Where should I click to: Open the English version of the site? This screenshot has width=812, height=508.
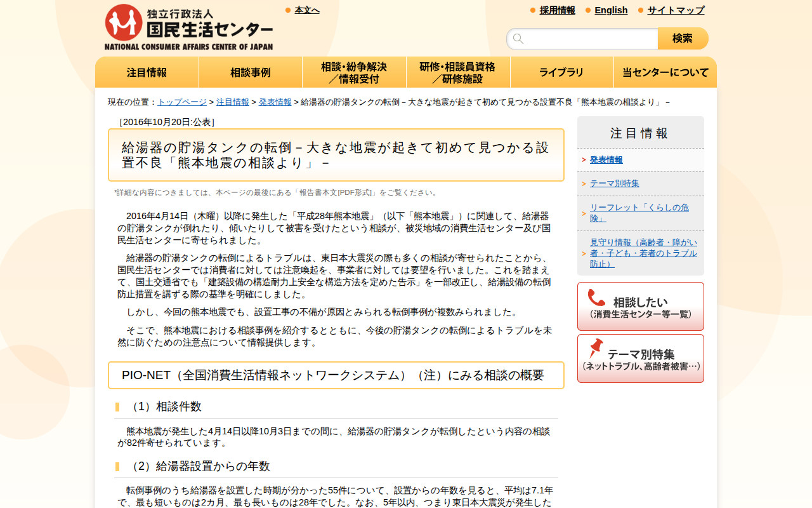coord(611,10)
